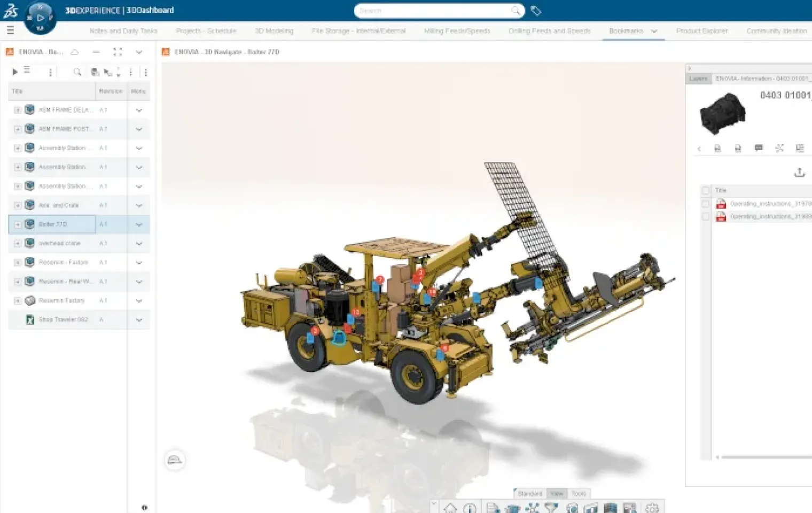
Task: Open the Product Explorer tab
Action: [702, 31]
